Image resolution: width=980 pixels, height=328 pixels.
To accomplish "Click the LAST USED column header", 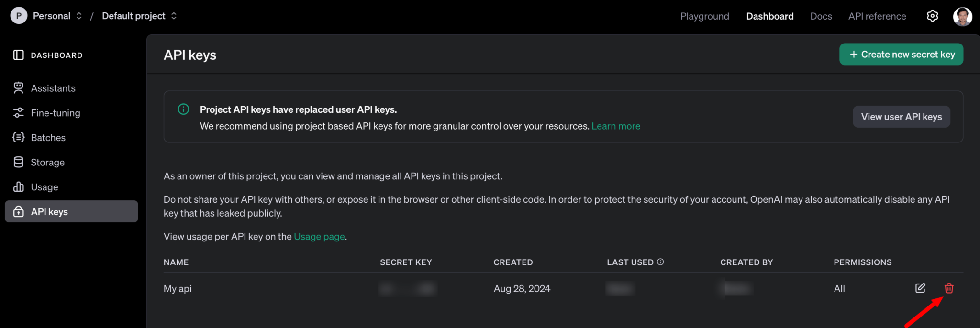I will point(630,262).
